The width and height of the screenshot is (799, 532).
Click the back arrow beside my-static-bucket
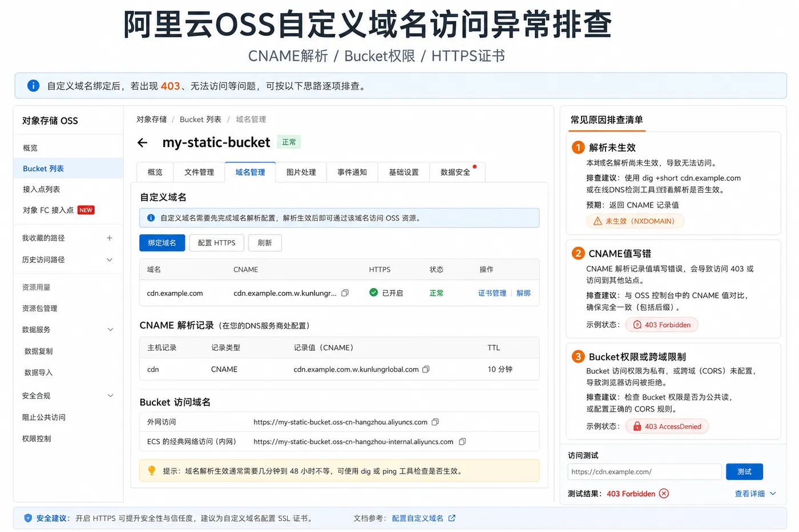coord(143,143)
